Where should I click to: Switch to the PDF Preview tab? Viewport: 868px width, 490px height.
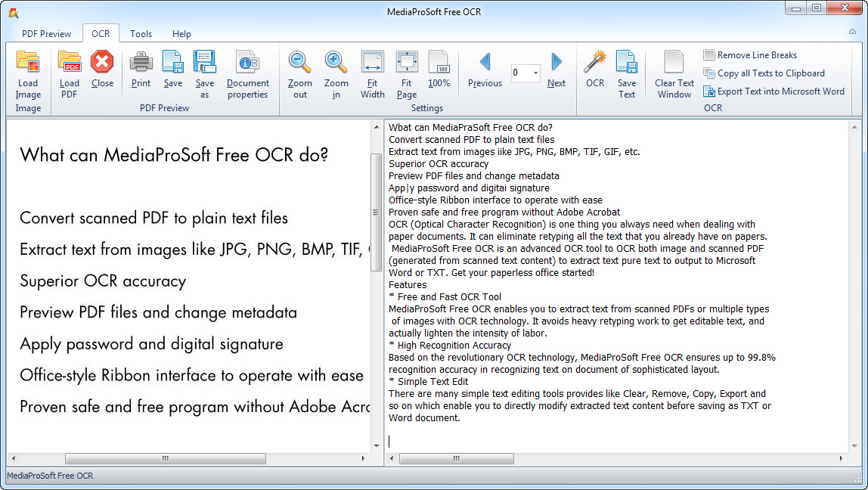47,34
